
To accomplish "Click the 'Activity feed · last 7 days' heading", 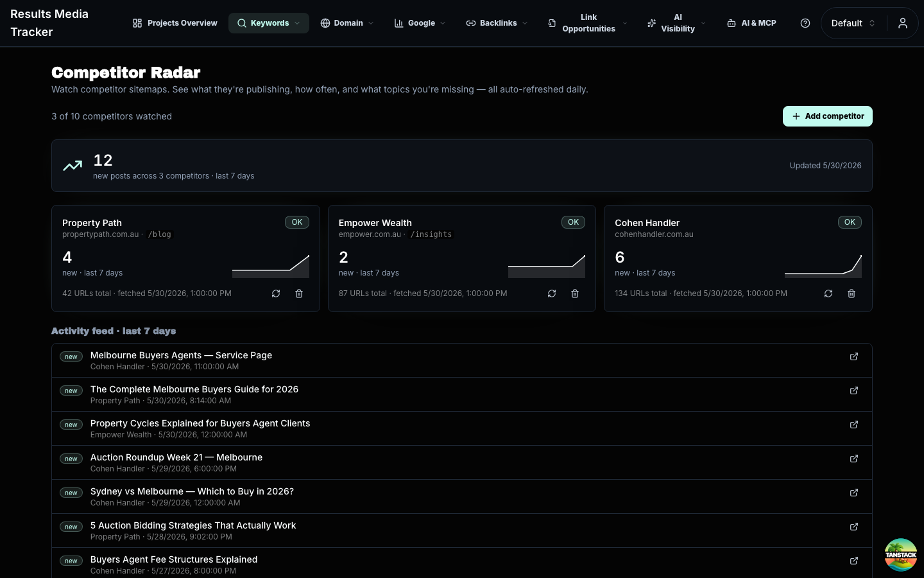I will coord(114,331).
